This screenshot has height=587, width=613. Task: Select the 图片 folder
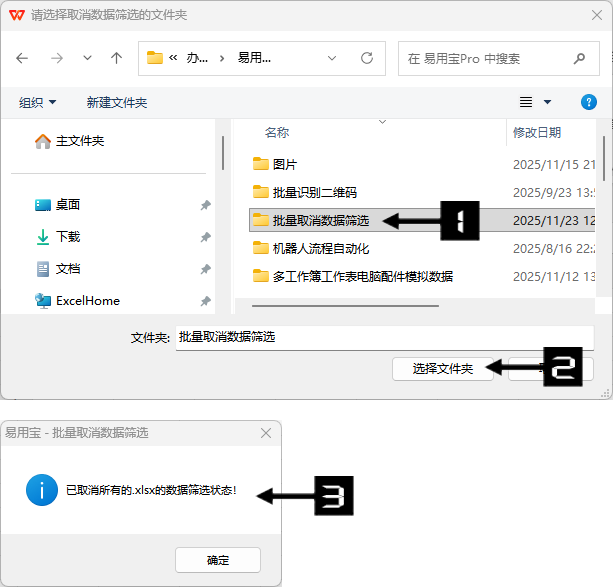tap(285, 165)
